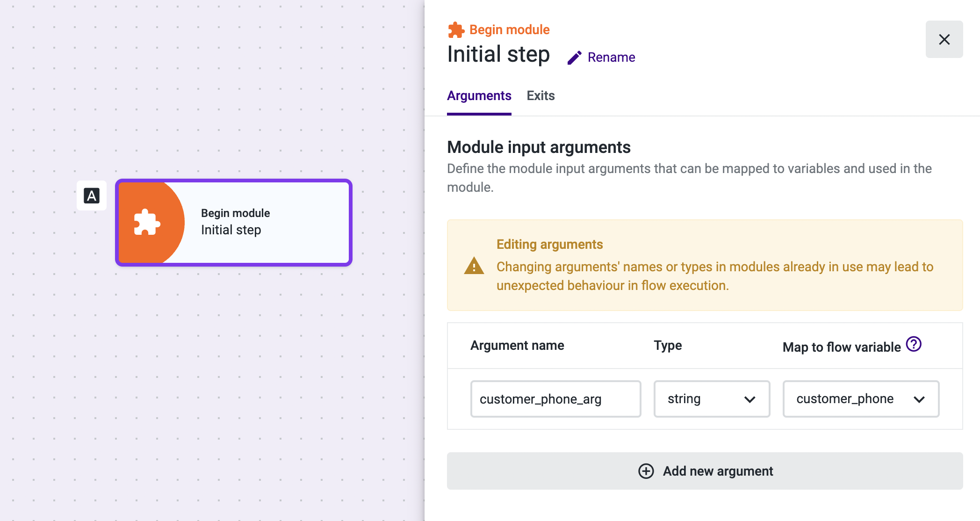This screenshot has height=521, width=980.
Task: Click the plus circle icon for adding an argument
Action: point(646,471)
